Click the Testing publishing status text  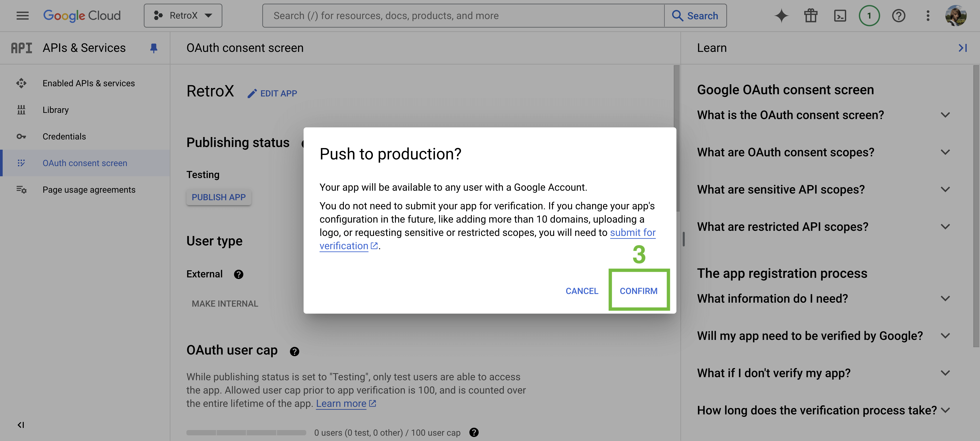pos(203,175)
